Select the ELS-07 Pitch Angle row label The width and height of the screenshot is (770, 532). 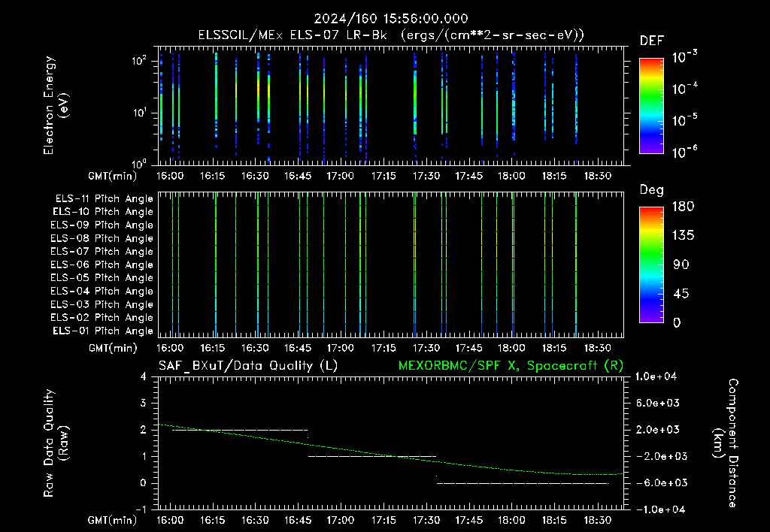click(x=102, y=251)
